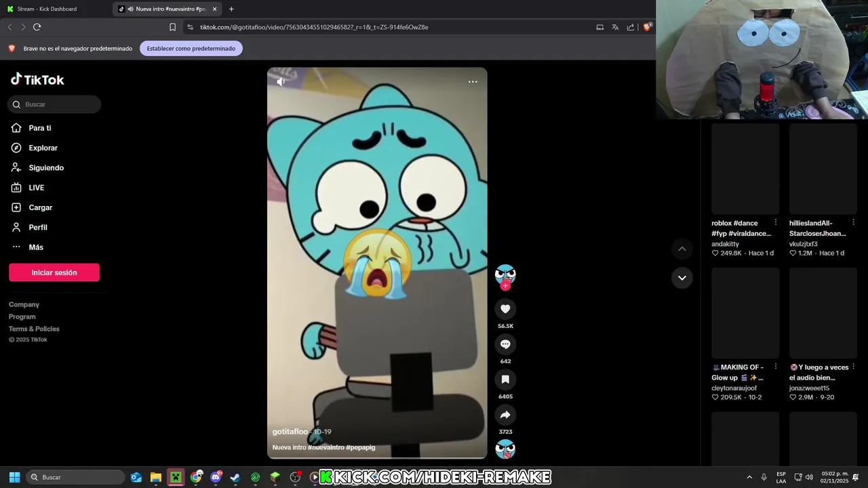
Task: Show hidden system tray icons
Action: click(x=749, y=477)
